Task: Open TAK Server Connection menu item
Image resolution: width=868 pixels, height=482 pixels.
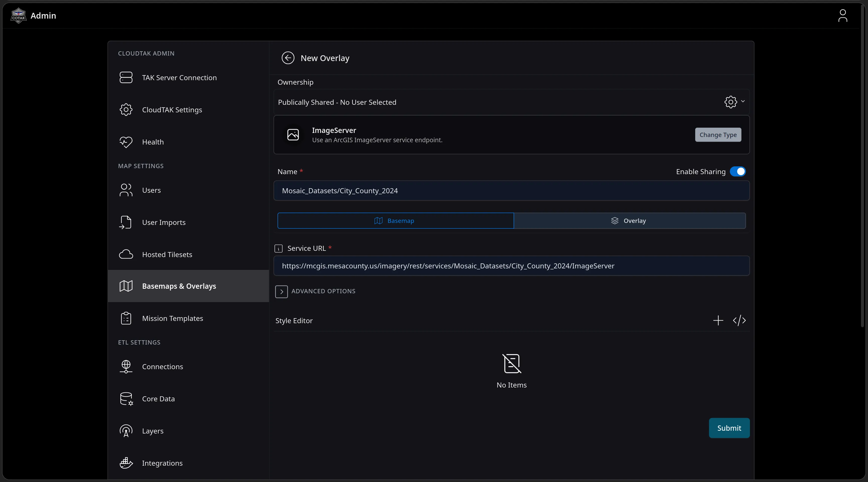Action: (x=188, y=77)
